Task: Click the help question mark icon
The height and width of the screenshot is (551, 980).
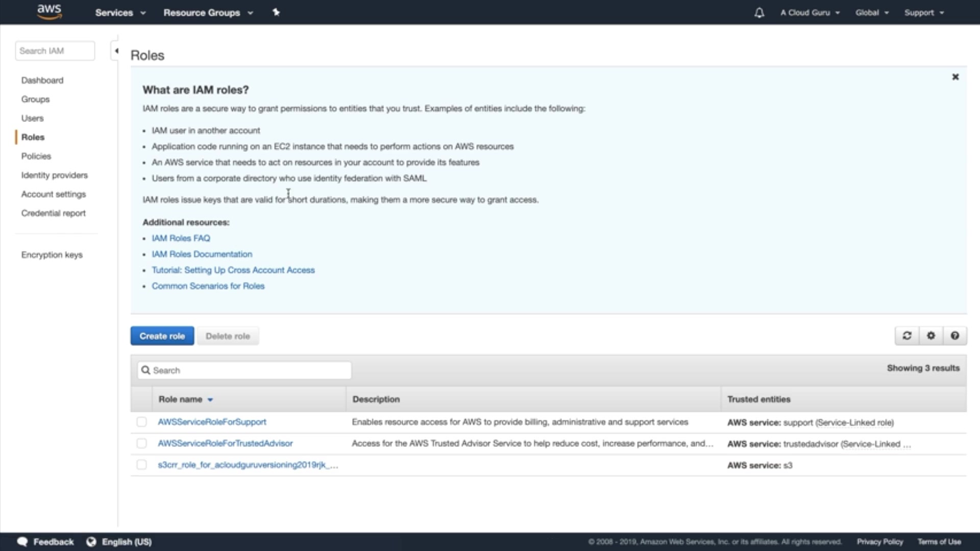Action: [x=955, y=336]
